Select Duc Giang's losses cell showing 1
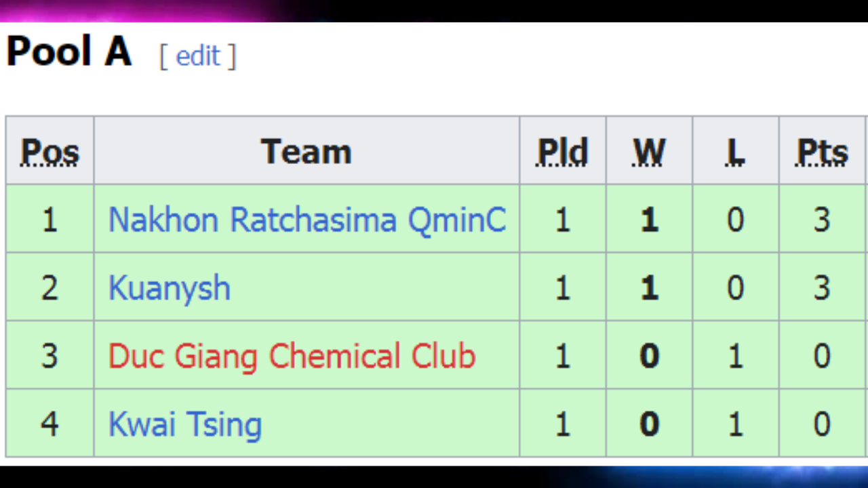This screenshot has width=868, height=488. pyautogui.click(x=736, y=355)
